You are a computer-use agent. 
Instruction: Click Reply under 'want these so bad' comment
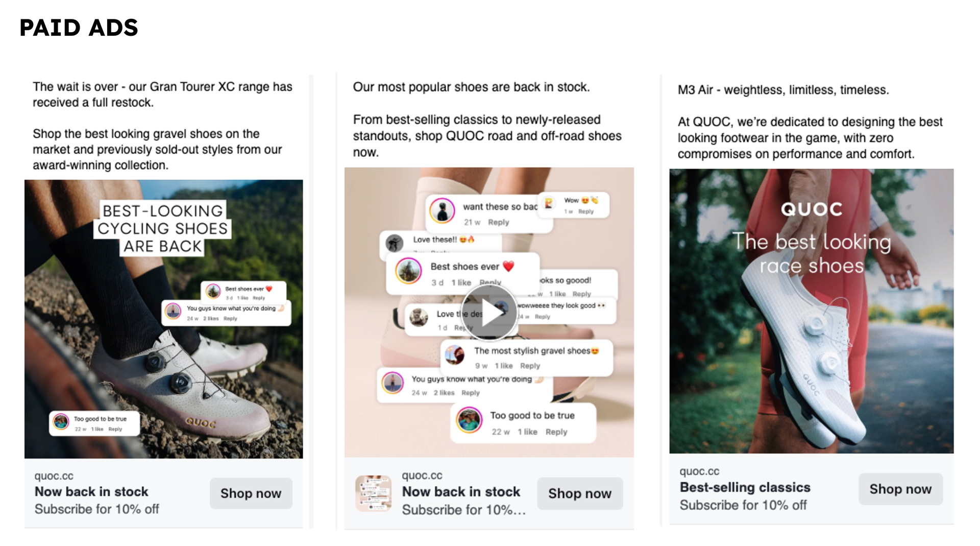pyautogui.click(x=499, y=222)
